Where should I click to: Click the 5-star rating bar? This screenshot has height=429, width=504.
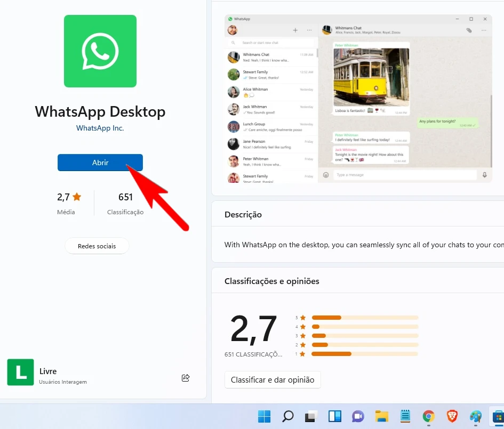coord(365,318)
